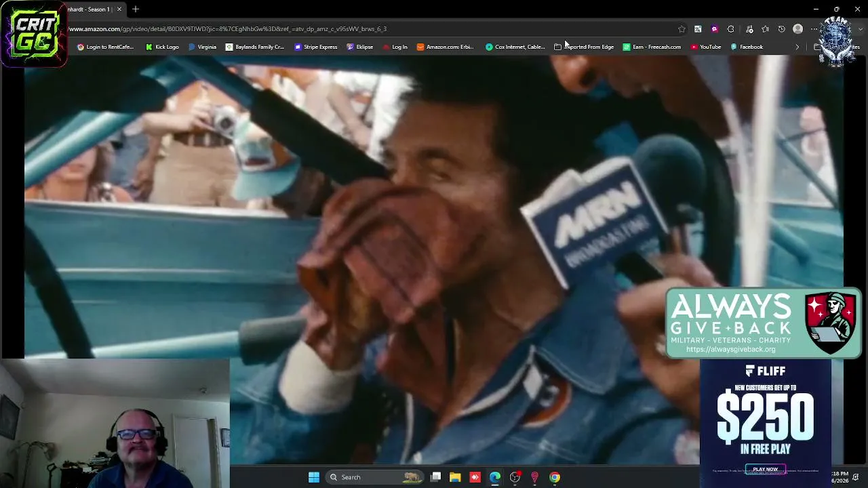The width and height of the screenshot is (868, 488).
Task: Open File Explorer from taskbar
Action: [455, 477]
